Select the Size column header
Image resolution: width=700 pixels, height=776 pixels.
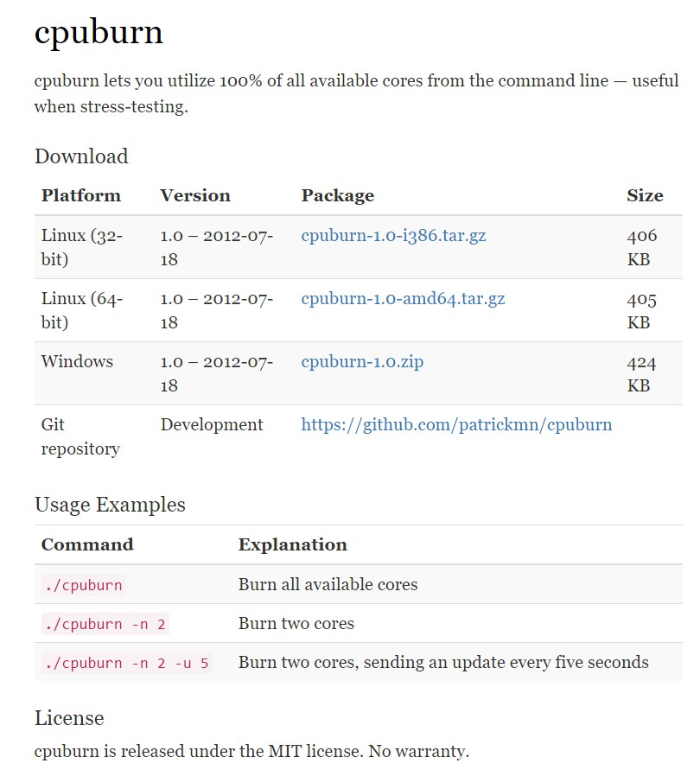point(645,195)
